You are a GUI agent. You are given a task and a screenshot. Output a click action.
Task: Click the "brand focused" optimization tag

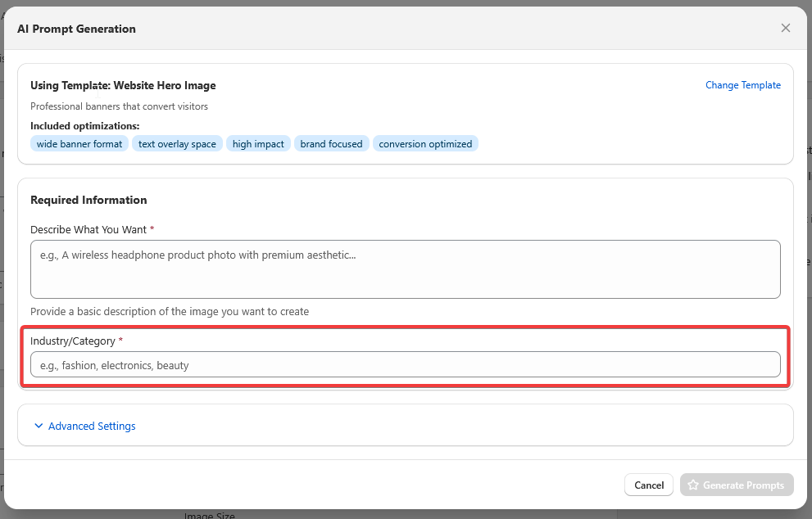tap(331, 144)
